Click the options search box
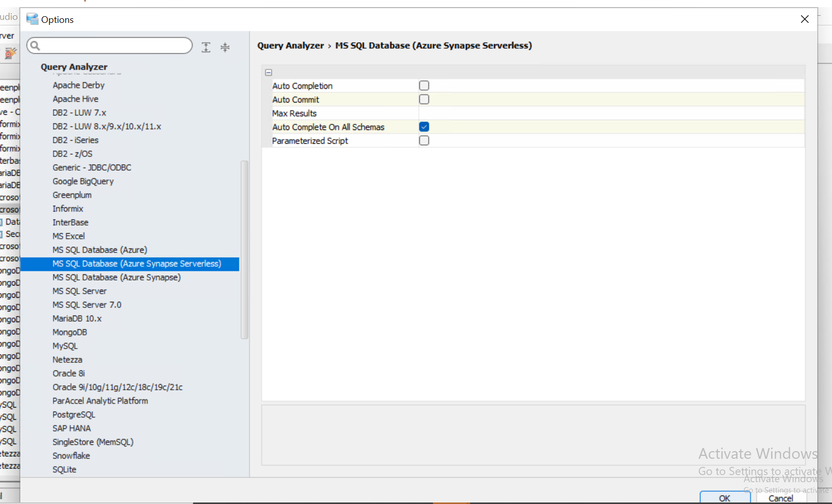832x504 pixels. coord(109,46)
